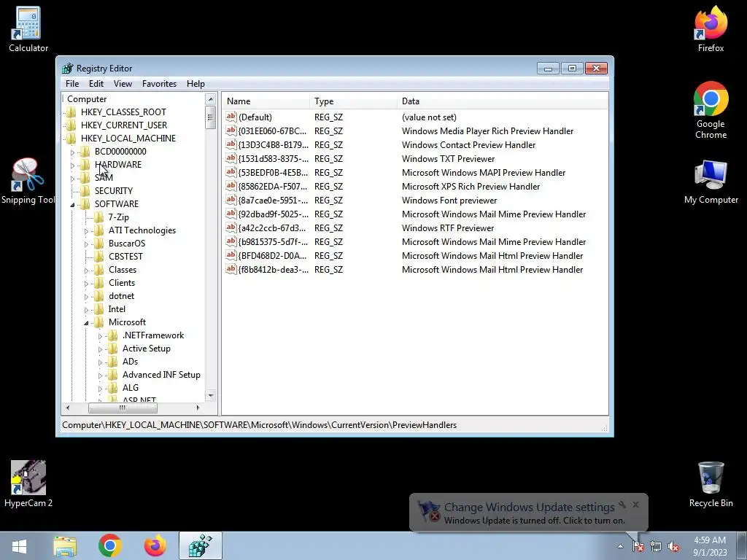The height and width of the screenshot is (560, 747).
Task: Collapse the Microsoft key
Action: tap(86, 323)
